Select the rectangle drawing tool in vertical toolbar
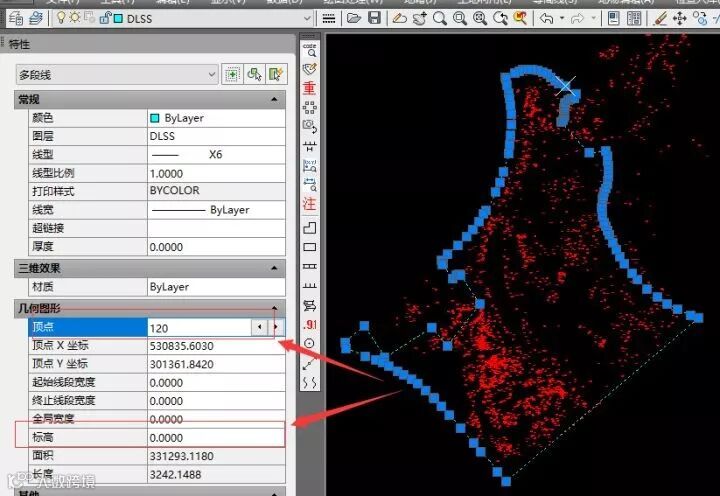Viewport: 720px width, 496px height. [310, 247]
